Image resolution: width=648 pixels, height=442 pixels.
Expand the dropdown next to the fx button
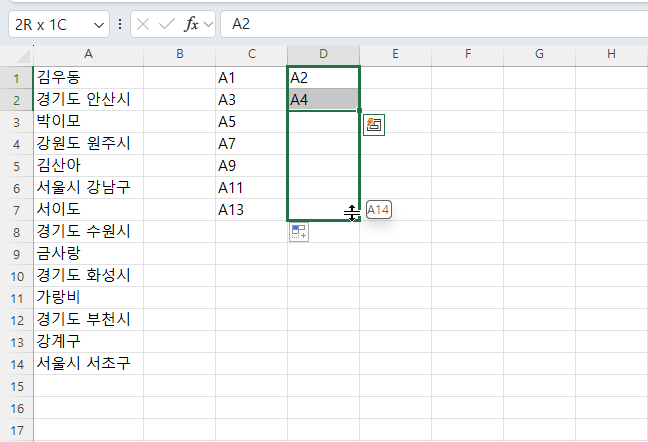pos(209,24)
